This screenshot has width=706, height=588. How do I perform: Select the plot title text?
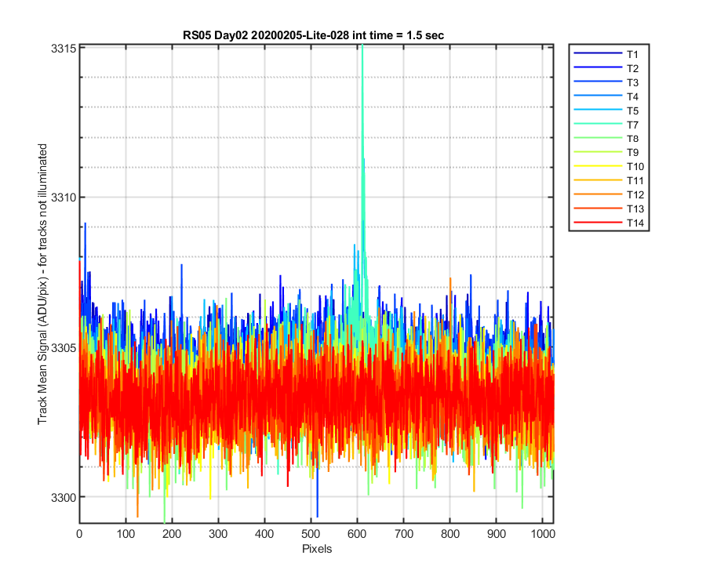[x=313, y=35]
